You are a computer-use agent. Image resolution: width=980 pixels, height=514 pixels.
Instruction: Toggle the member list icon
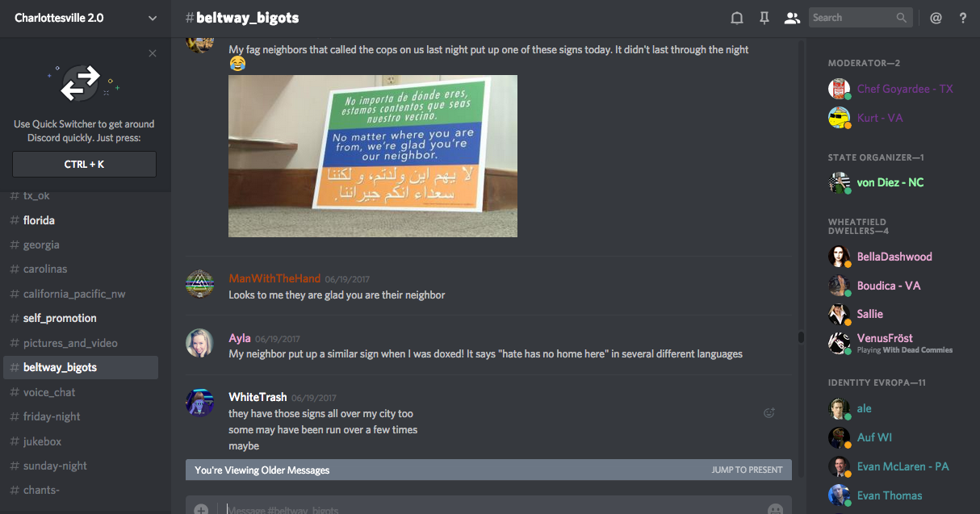click(x=792, y=18)
